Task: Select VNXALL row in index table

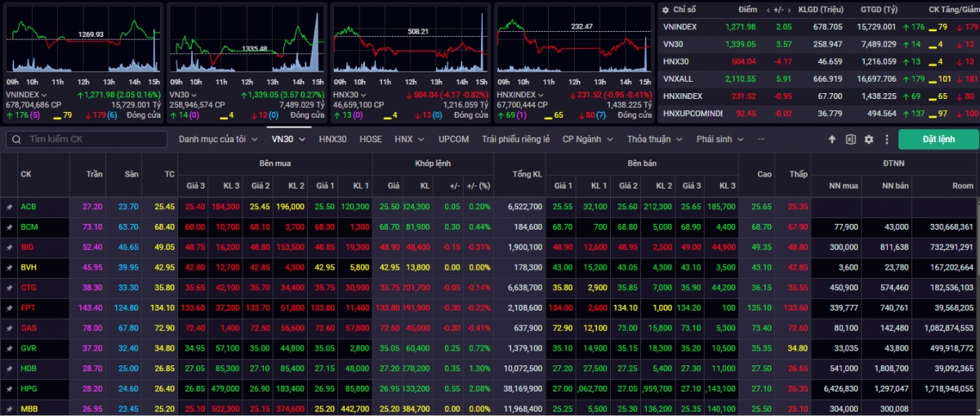Action: (819, 78)
